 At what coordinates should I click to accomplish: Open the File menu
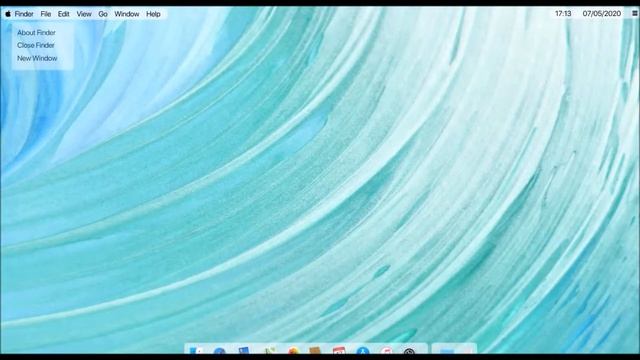click(46, 14)
